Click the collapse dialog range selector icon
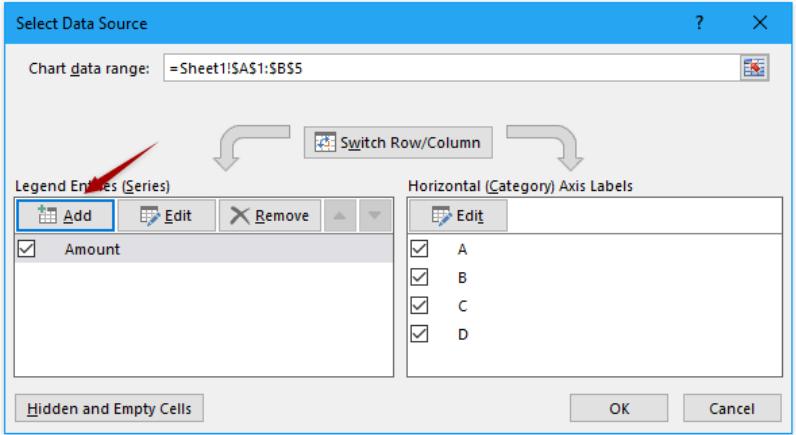796x435 pixels. (x=754, y=68)
